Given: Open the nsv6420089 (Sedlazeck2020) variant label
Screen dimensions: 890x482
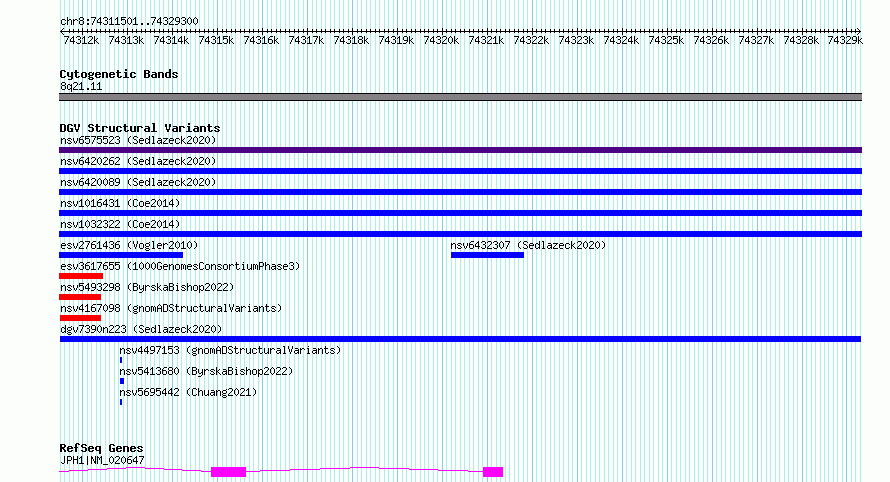Looking at the screenshot, I should coord(138,182).
